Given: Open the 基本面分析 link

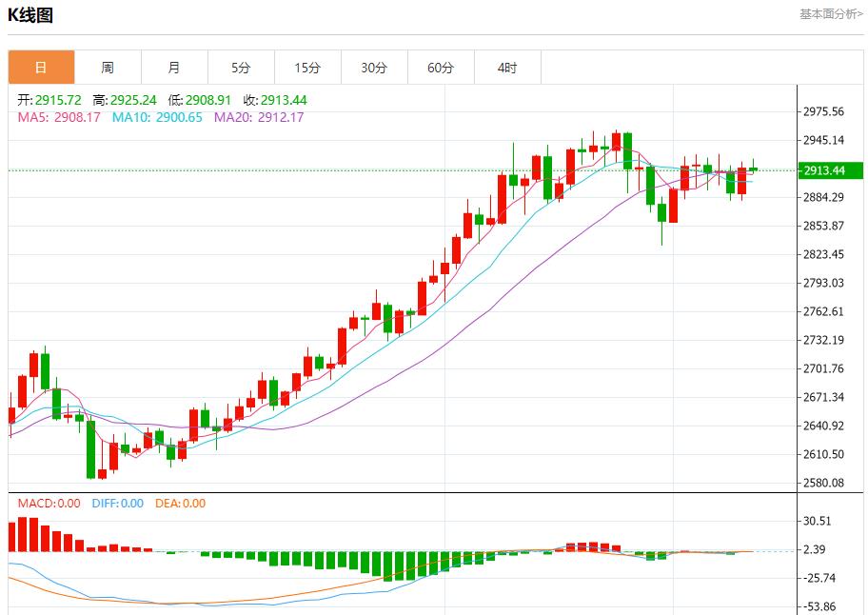Looking at the screenshot, I should (x=830, y=14).
